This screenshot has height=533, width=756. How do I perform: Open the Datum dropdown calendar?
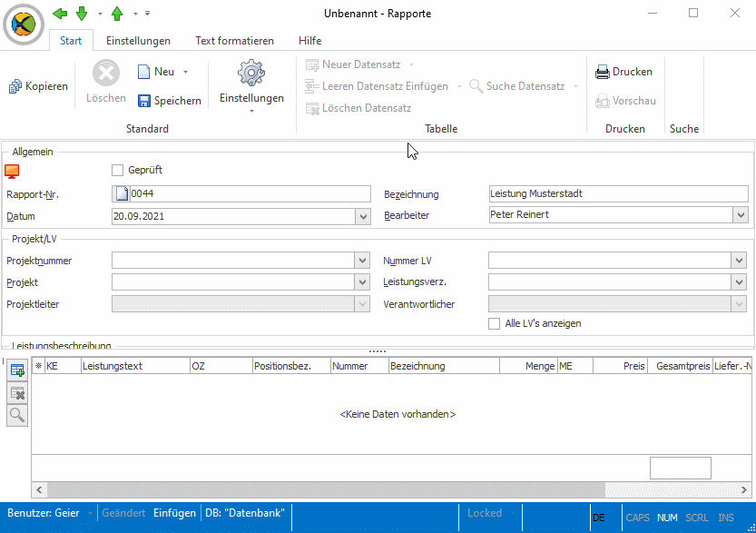point(363,217)
